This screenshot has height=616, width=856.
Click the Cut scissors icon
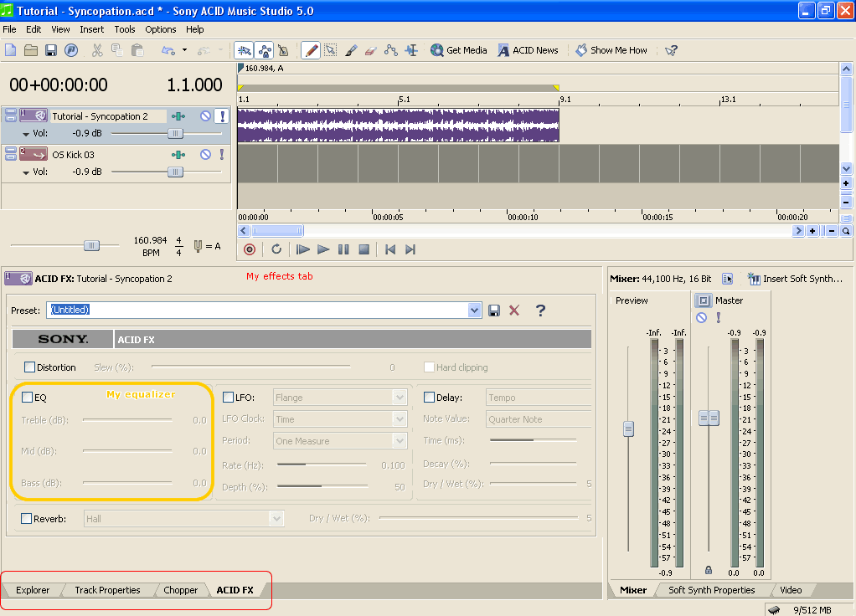[x=97, y=50]
